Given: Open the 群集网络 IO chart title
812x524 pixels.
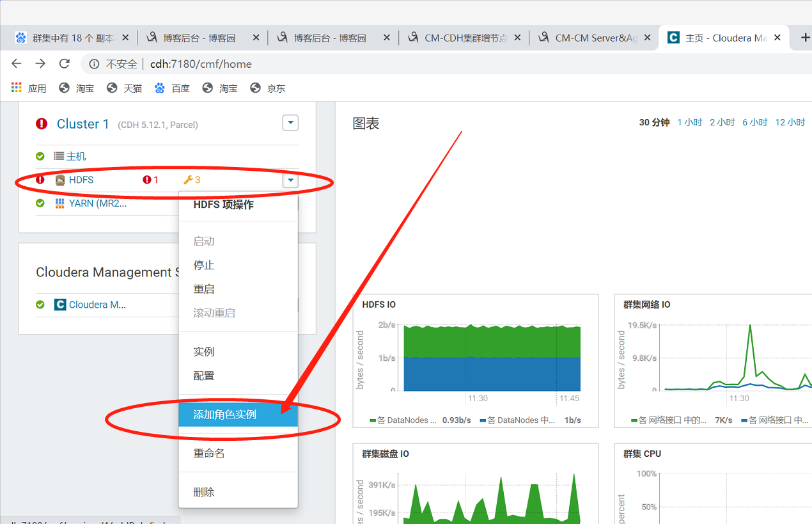Looking at the screenshot, I should [x=647, y=305].
